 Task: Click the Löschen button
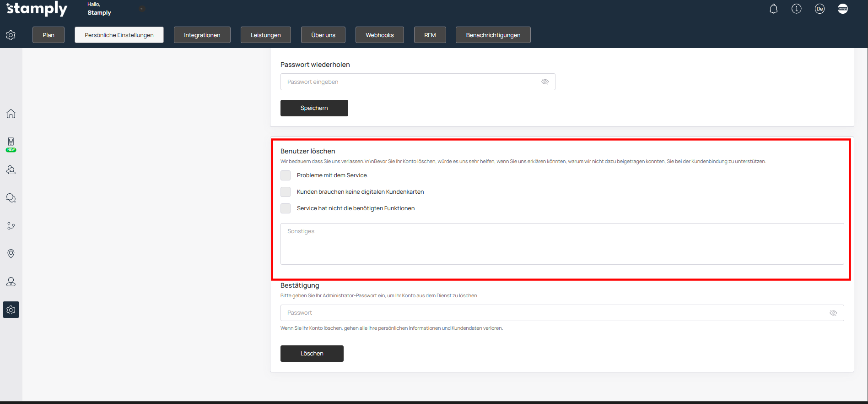pyautogui.click(x=312, y=354)
